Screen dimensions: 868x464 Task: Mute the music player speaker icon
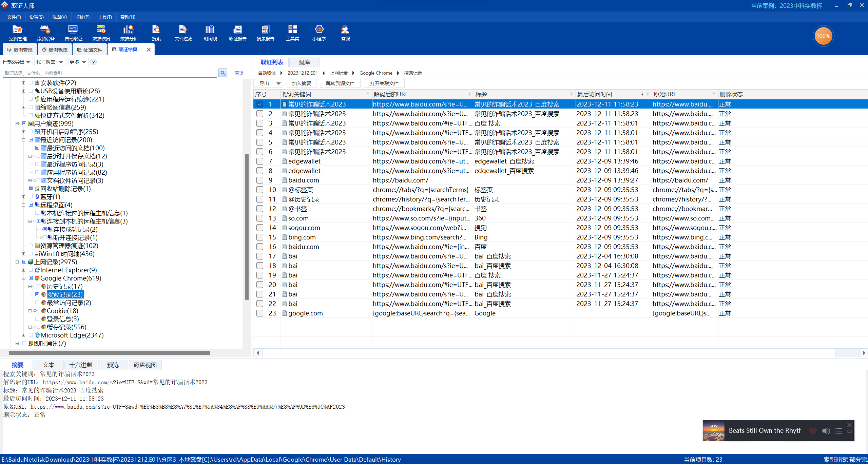pos(826,431)
